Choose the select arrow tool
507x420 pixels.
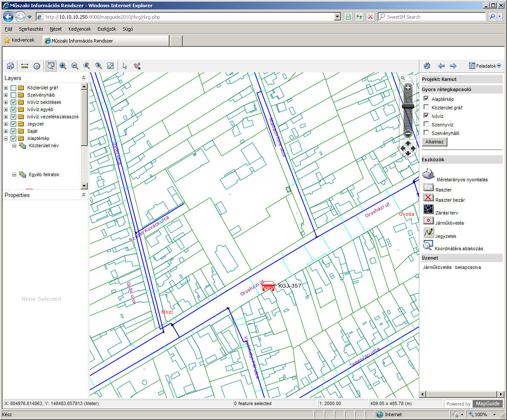coord(125,66)
